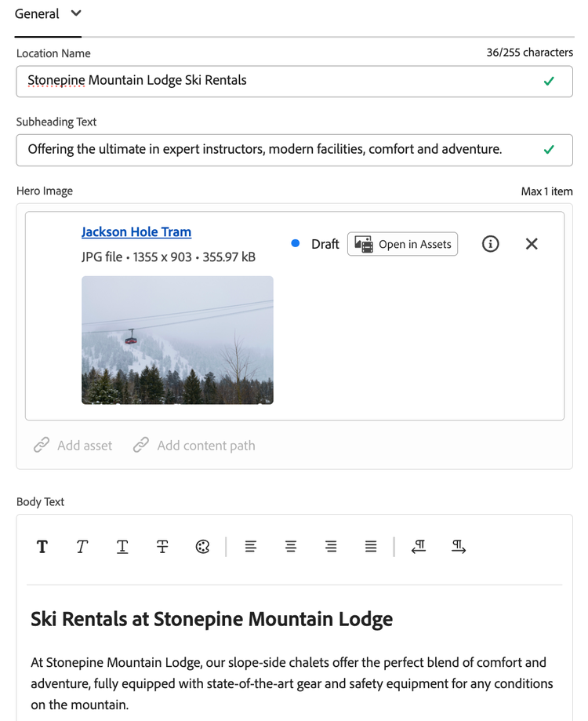Open the text color palette
588x721 pixels.
pos(202,547)
